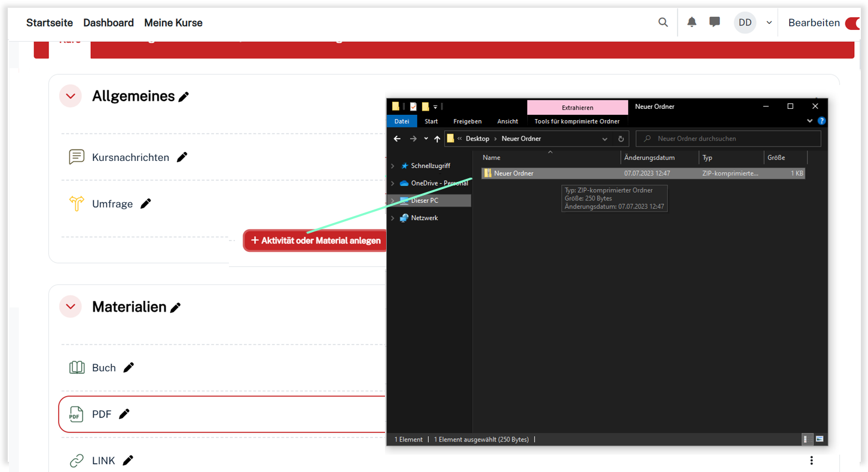
Task: Edit the Kursnachrichten title with the pencil
Action: pyautogui.click(x=182, y=157)
